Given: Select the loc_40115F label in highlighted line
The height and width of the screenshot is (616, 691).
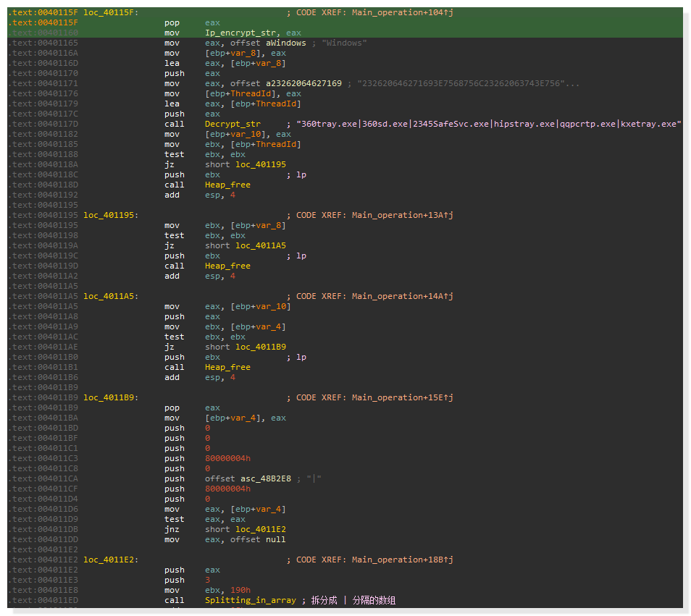Looking at the screenshot, I should pos(111,12).
